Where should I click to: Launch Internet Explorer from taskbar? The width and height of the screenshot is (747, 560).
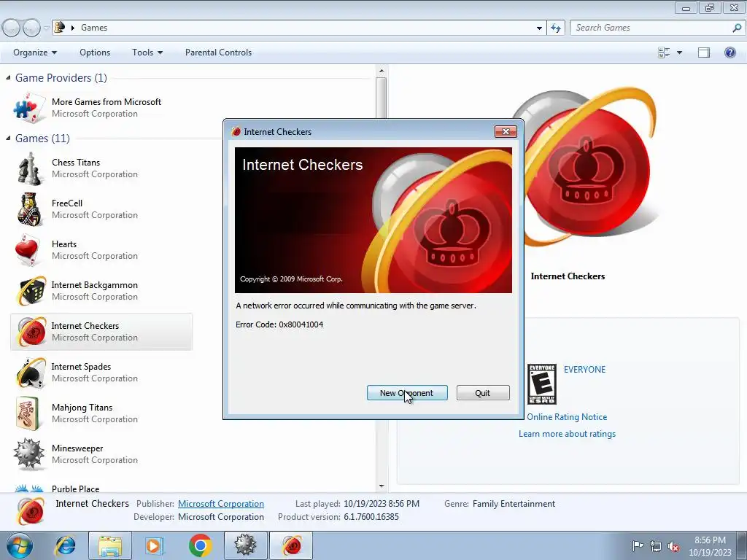65,545
